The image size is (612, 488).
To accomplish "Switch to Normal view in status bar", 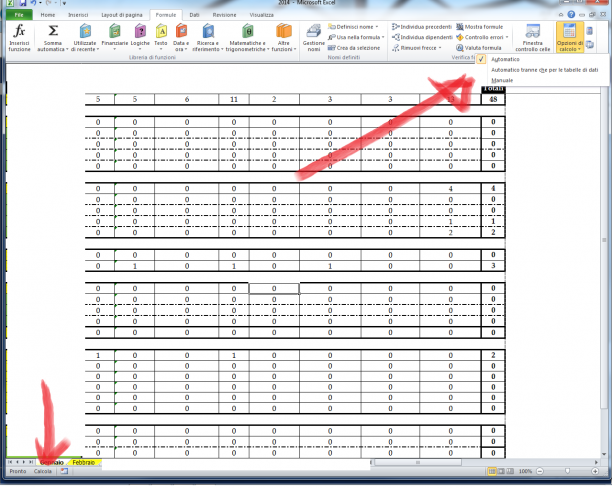I will [492, 471].
